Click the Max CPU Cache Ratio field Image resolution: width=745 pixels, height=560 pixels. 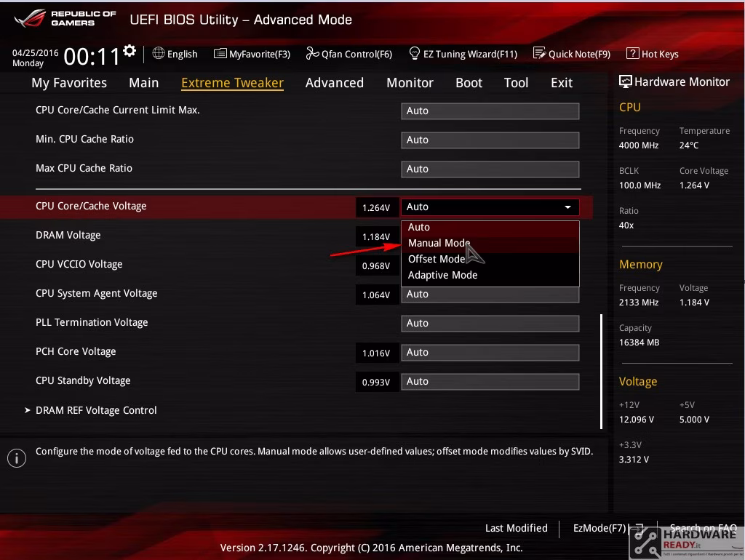click(490, 169)
